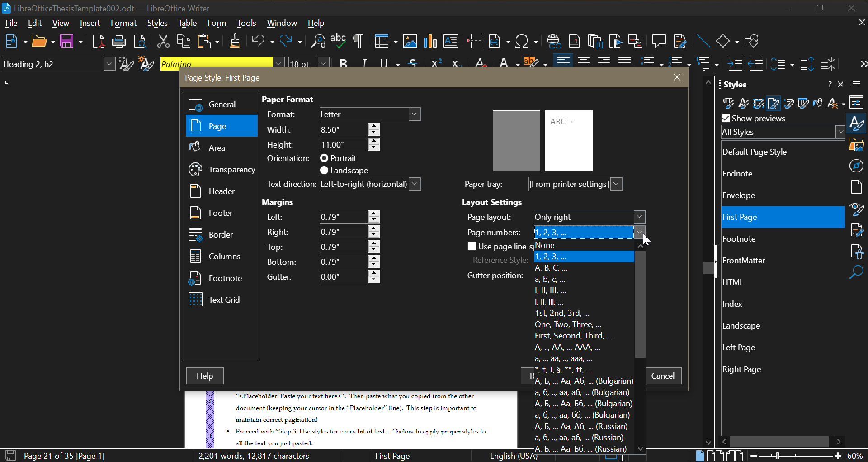Click Insert Table icon
Viewport: 868px width, 462px height.
click(x=382, y=41)
